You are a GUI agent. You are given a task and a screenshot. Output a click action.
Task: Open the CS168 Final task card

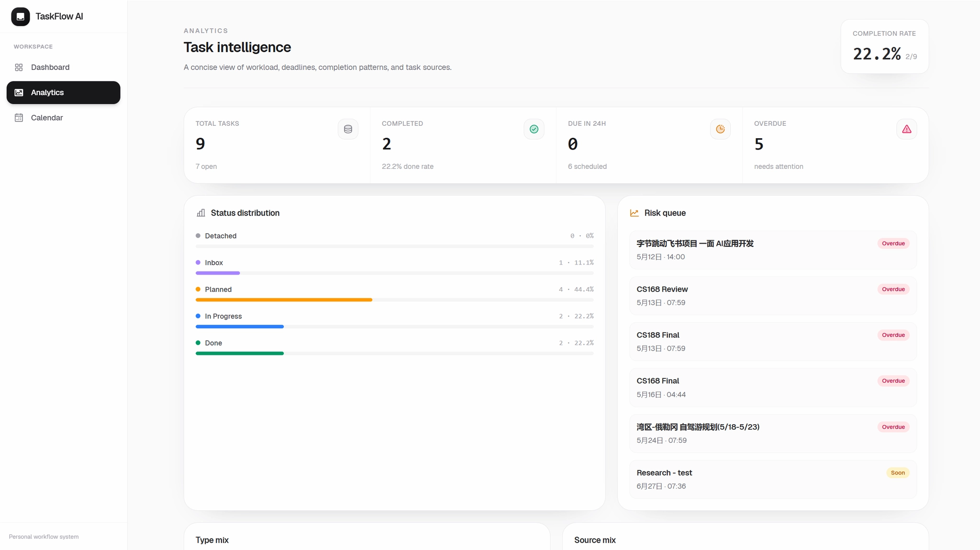point(773,388)
